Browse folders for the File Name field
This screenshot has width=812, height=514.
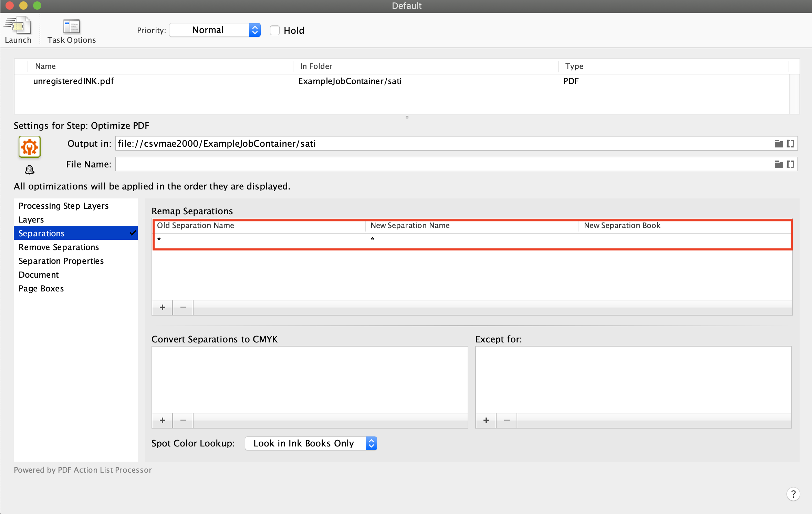coord(778,164)
